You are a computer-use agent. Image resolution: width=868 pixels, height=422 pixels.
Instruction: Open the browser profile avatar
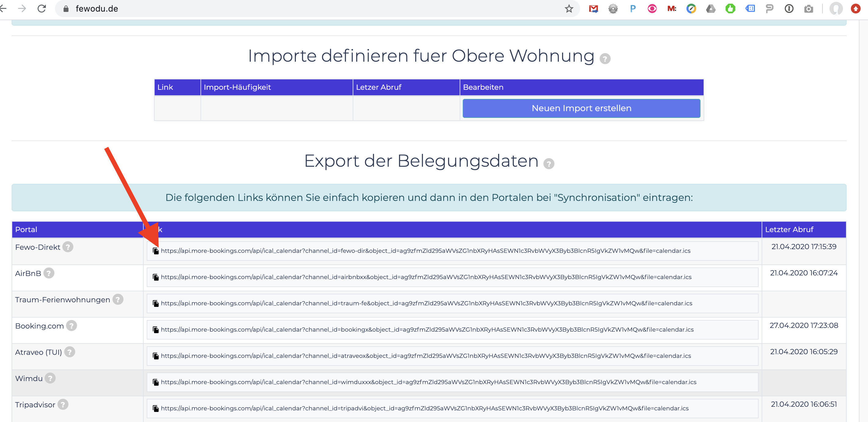[836, 9]
